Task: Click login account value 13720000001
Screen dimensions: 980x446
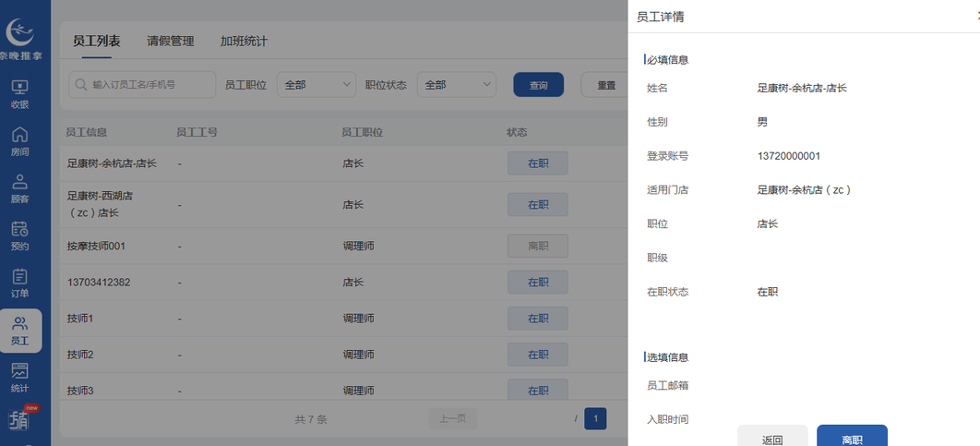Action: [x=789, y=156]
